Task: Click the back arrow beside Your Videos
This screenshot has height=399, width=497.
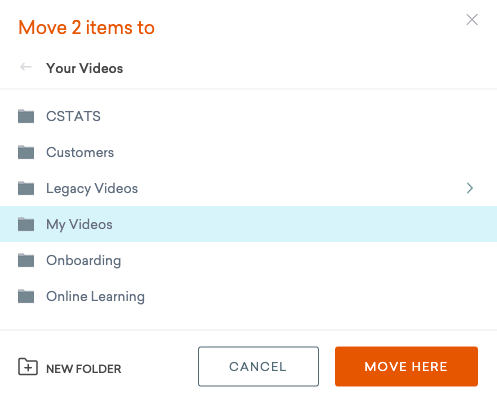Action: click(26, 67)
